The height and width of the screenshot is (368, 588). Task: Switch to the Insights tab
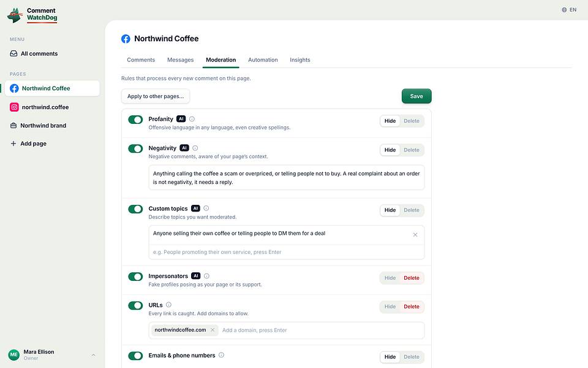300,59
